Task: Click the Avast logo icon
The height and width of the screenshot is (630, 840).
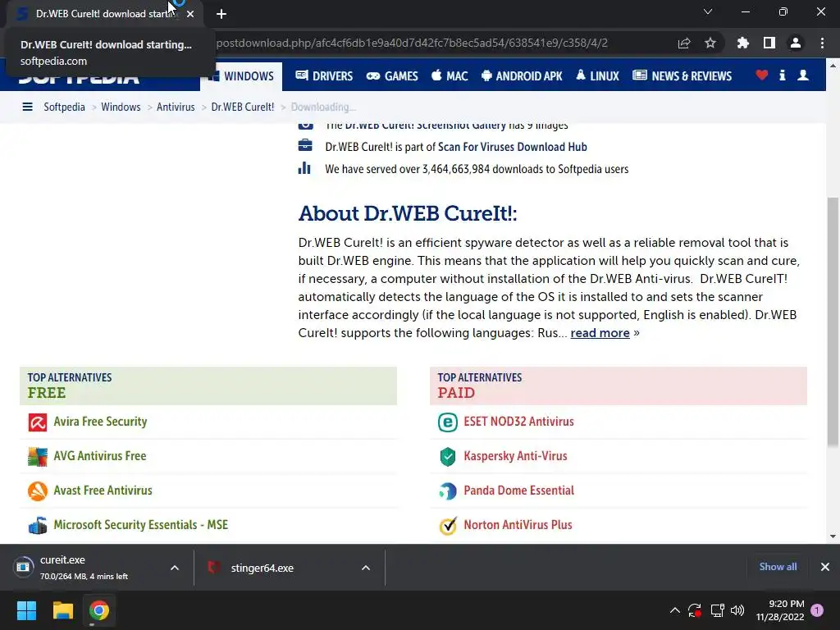Action: [x=38, y=491]
